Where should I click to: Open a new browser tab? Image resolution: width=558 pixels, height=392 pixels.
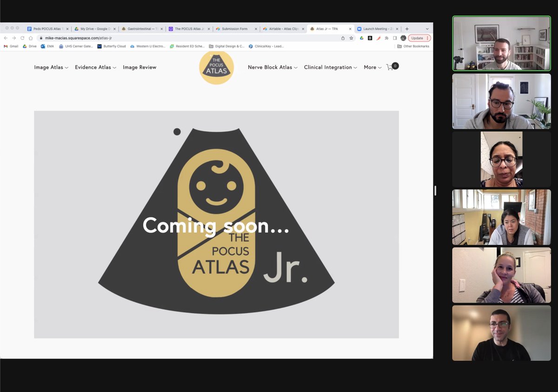pyautogui.click(x=407, y=29)
